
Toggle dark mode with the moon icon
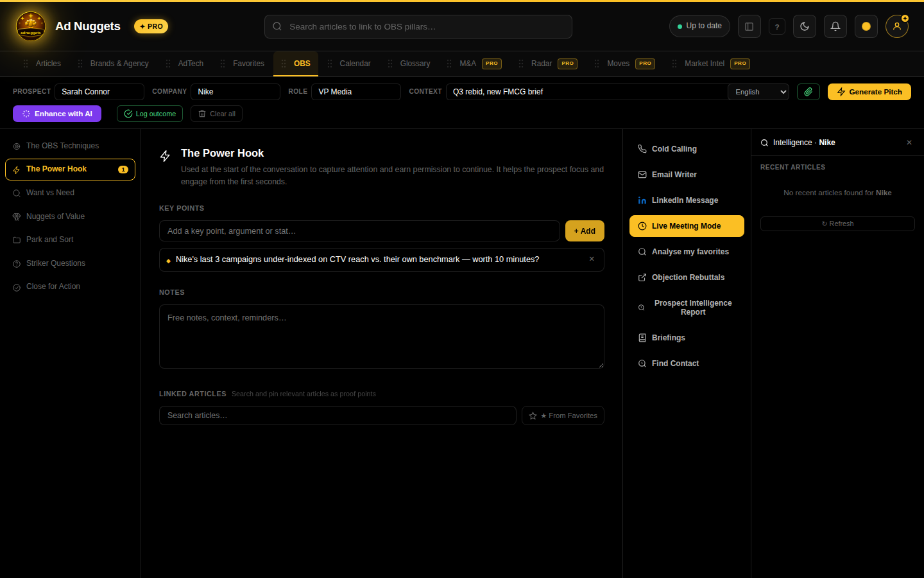[x=805, y=26]
